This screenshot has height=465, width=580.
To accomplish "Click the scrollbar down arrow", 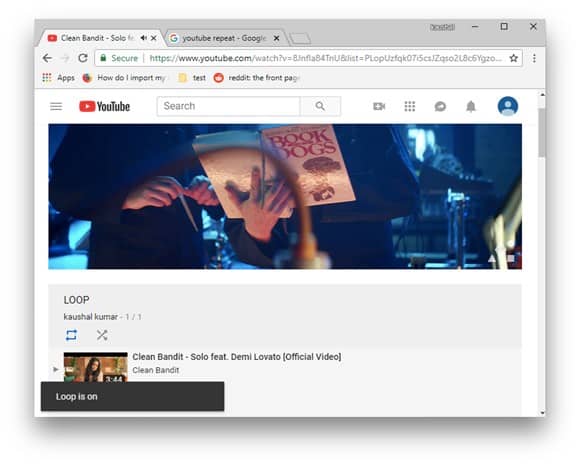I will (542, 412).
